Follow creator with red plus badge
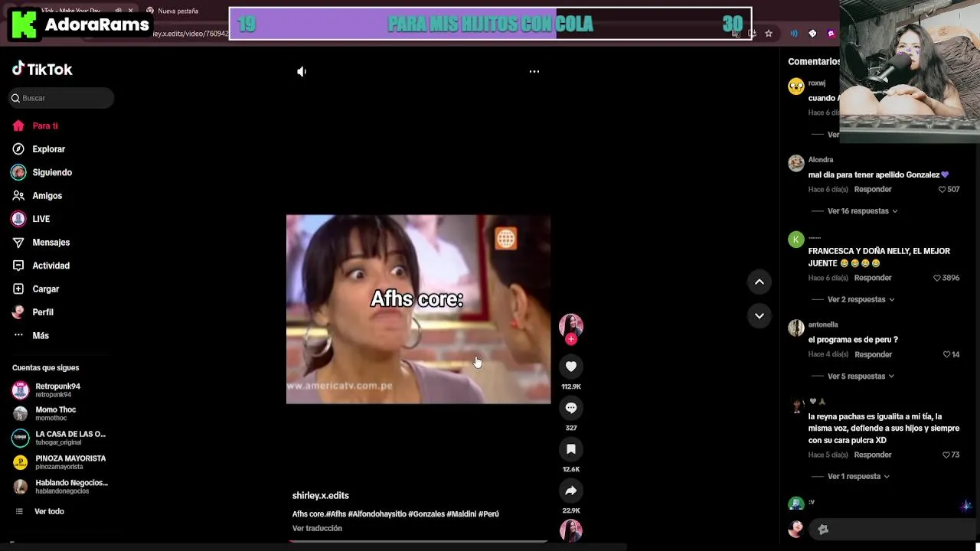This screenshot has height=551, width=980. click(x=571, y=339)
